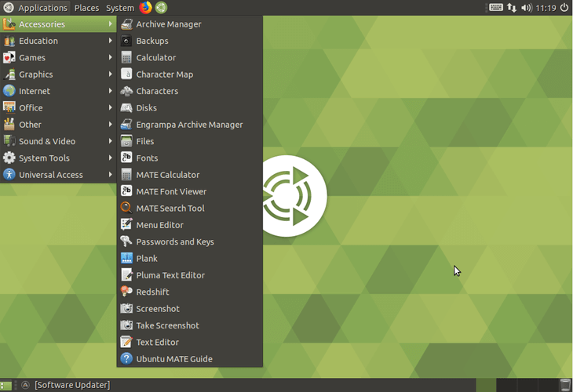Viewport: 573px width, 392px height.
Task: Expand the Sound & Video submenu arrow
Action: [x=110, y=141]
